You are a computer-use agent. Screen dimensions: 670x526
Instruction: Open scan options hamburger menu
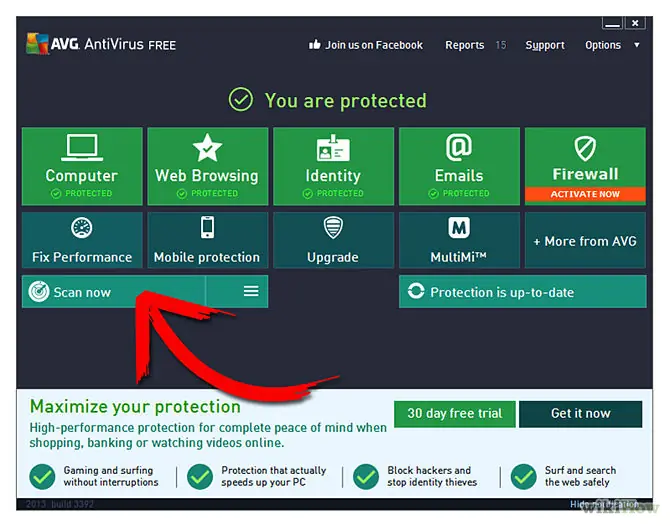point(251,291)
